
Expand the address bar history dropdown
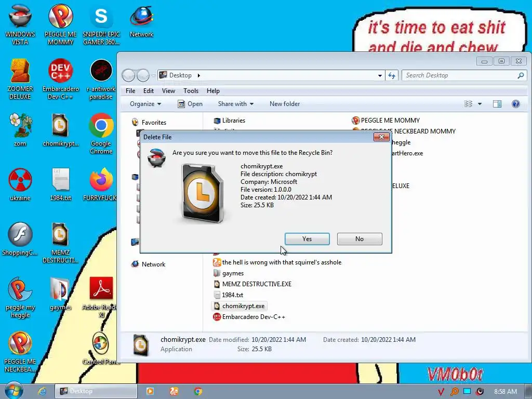click(380, 75)
